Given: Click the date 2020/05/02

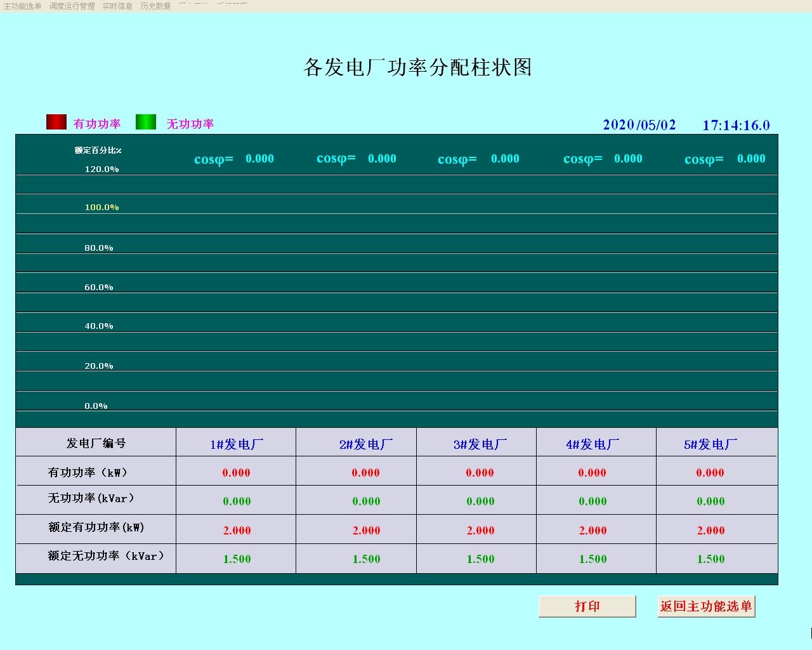Looking at the screenshot, I should pyautogui.click(x=639, y=124).
